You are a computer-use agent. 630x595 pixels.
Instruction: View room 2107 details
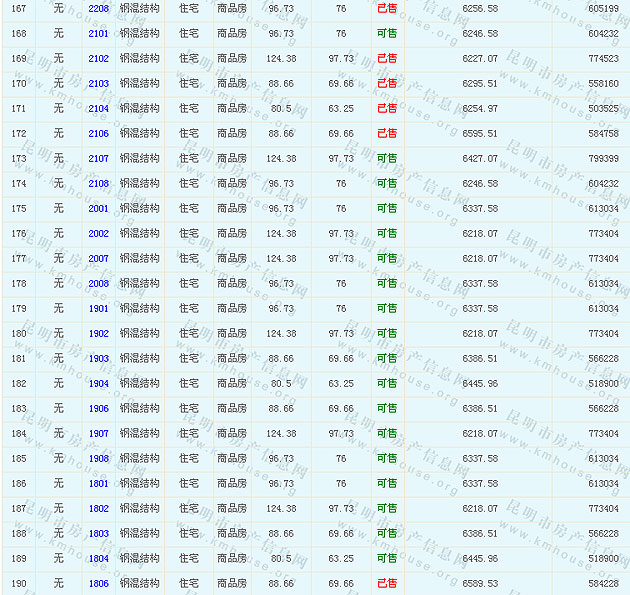click(98, 158)
